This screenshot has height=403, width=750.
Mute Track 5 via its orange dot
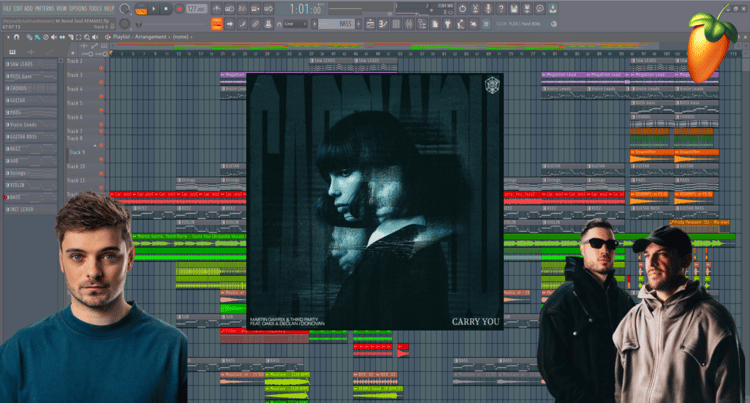click(x=101, y=110)
